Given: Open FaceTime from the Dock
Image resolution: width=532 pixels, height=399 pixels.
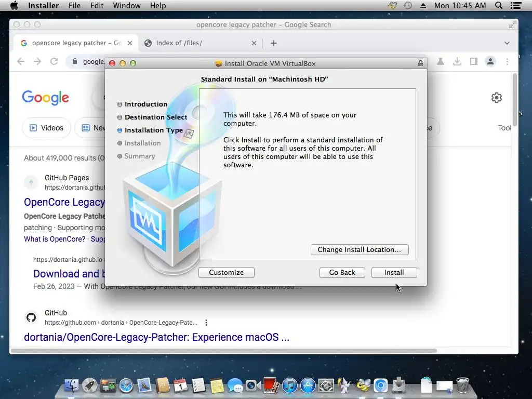Looking at the screenshot, I should pyautogui.click(x=253, y=385).
